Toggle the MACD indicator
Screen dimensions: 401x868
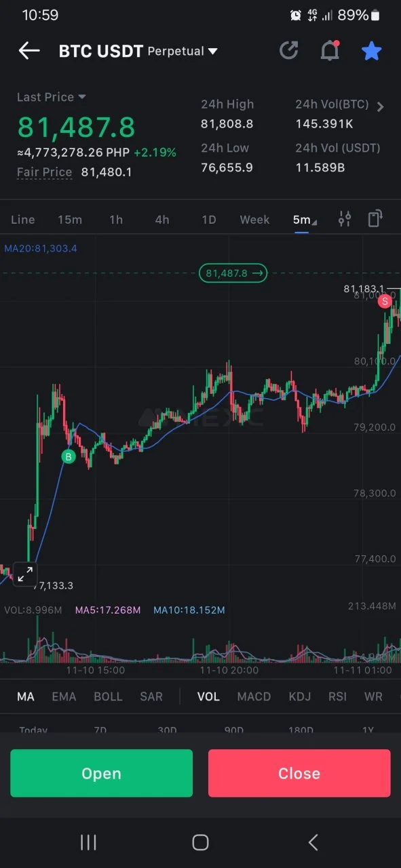254,696
